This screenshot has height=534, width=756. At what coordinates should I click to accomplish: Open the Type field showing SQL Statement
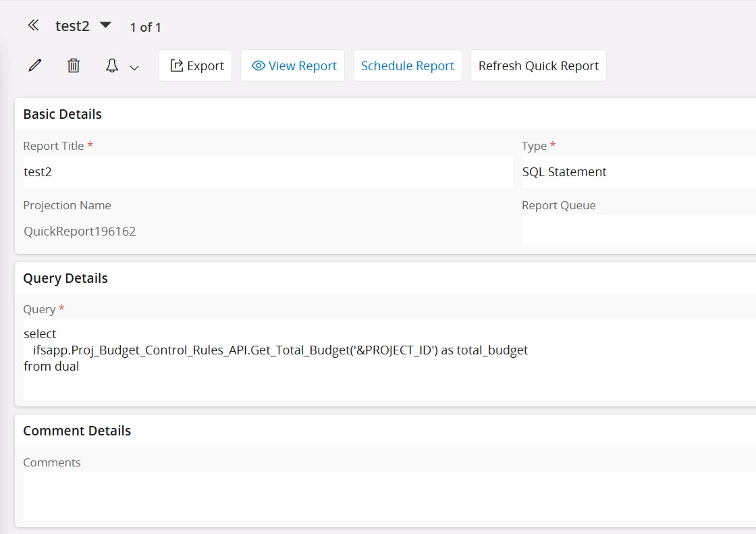[638, 171]
